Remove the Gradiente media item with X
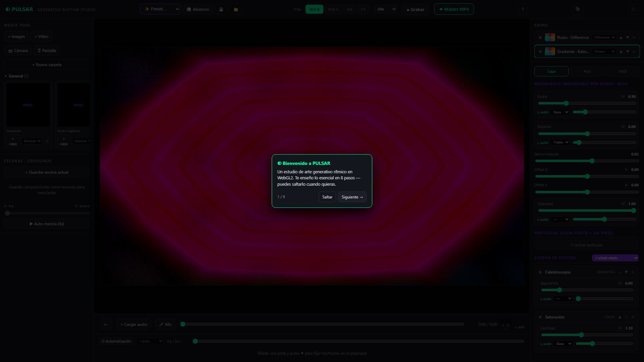Screen dimensions: 644x362 coord(47,141)
